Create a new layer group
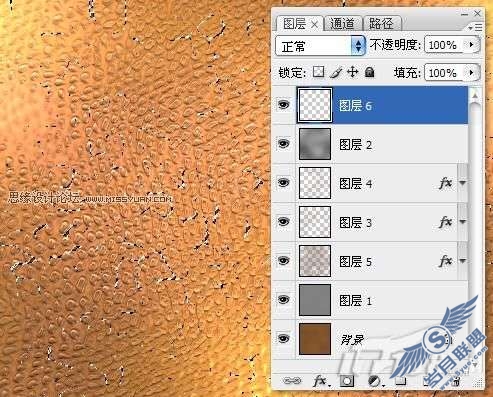This screenshot has height=397, width=493. (400, 381)
